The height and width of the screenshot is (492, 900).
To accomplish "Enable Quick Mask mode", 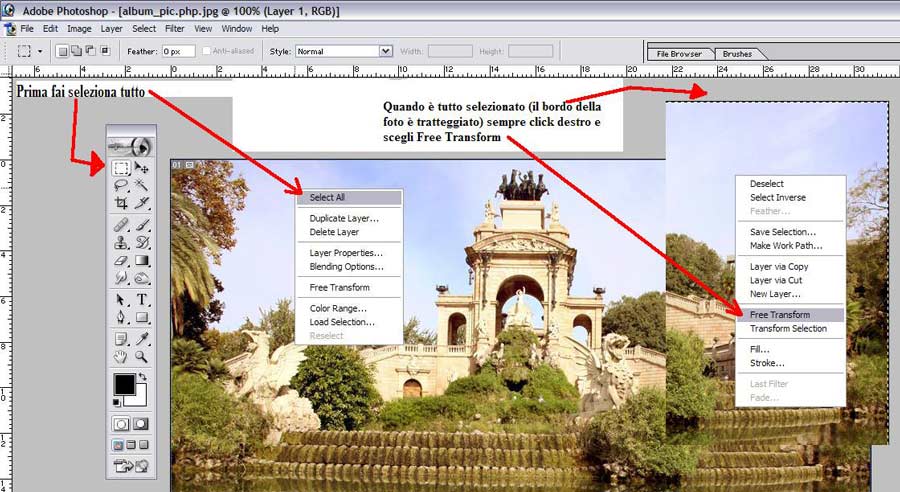I will click(x=142, y=424).
